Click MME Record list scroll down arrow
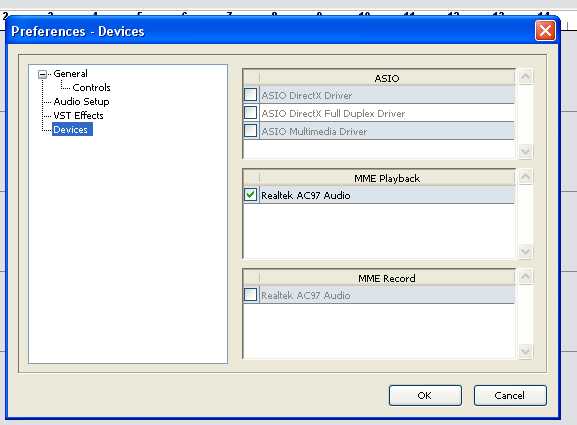 pyautogui.click(x=525, y=350)
